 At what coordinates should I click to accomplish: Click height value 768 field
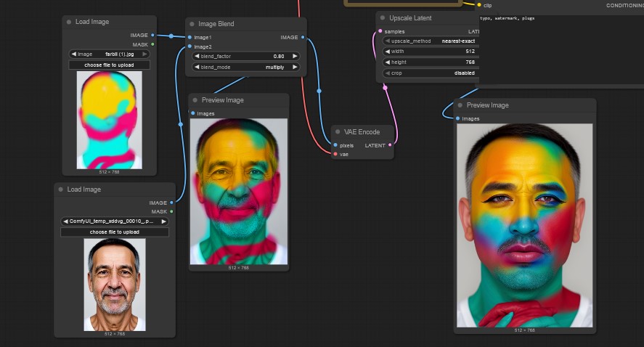tap(431, 62)
